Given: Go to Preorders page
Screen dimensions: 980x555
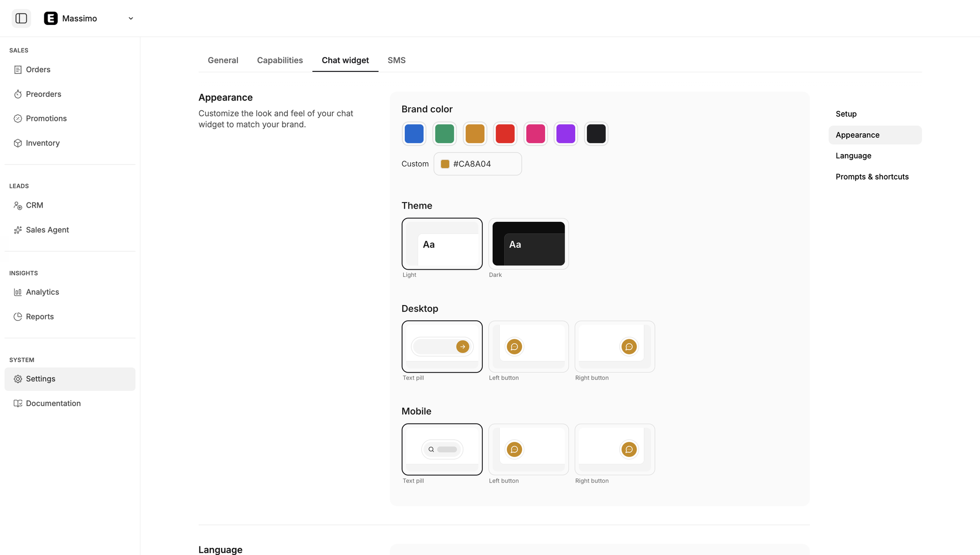Looking at the screenshot, I should [x=70, y=94].
